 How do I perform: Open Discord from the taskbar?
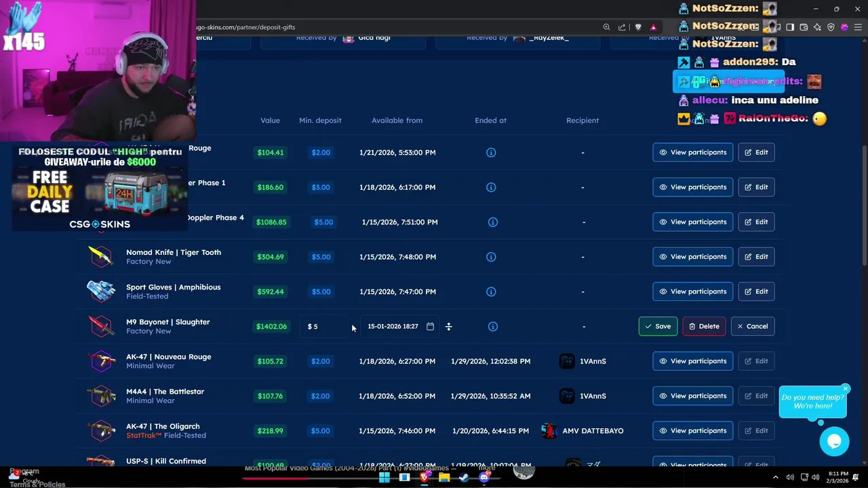[x=484, y=477]
